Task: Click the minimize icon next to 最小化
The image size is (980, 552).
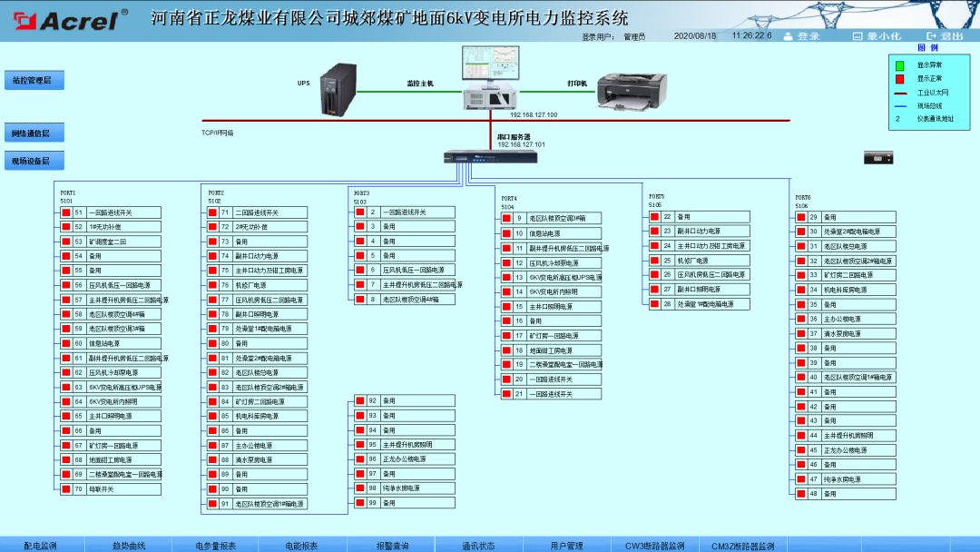Action: [x=857, y=36]
